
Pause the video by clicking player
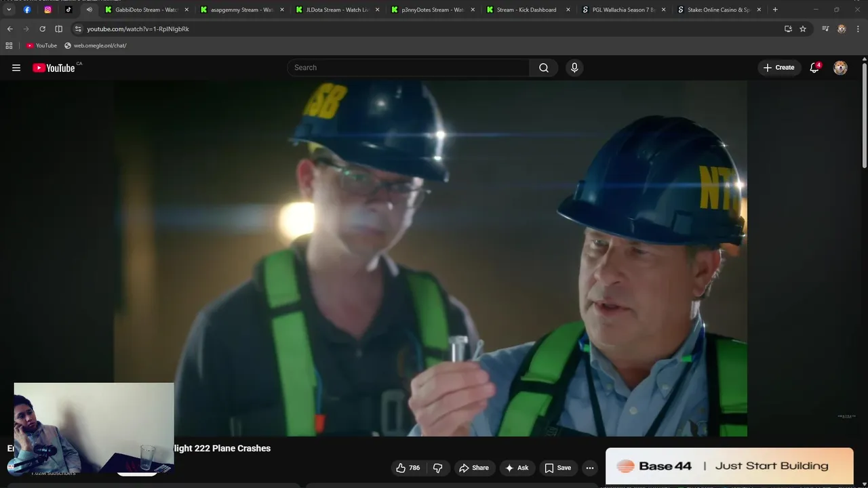pyautogui.click(x=431, y=259)
